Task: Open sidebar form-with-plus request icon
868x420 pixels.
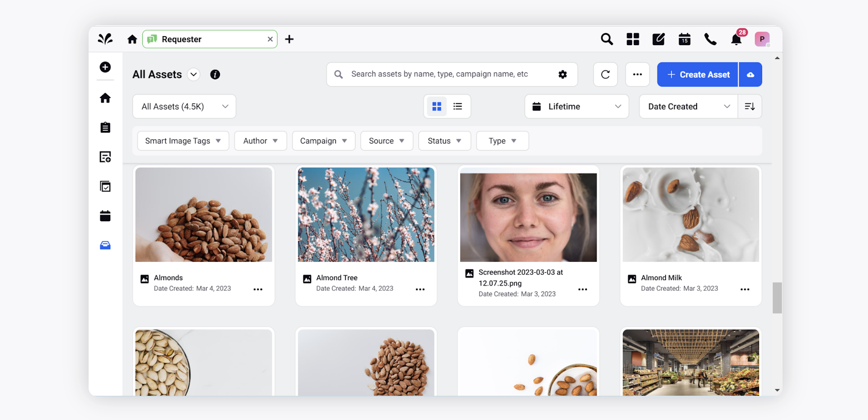Action: coord(105,157)
